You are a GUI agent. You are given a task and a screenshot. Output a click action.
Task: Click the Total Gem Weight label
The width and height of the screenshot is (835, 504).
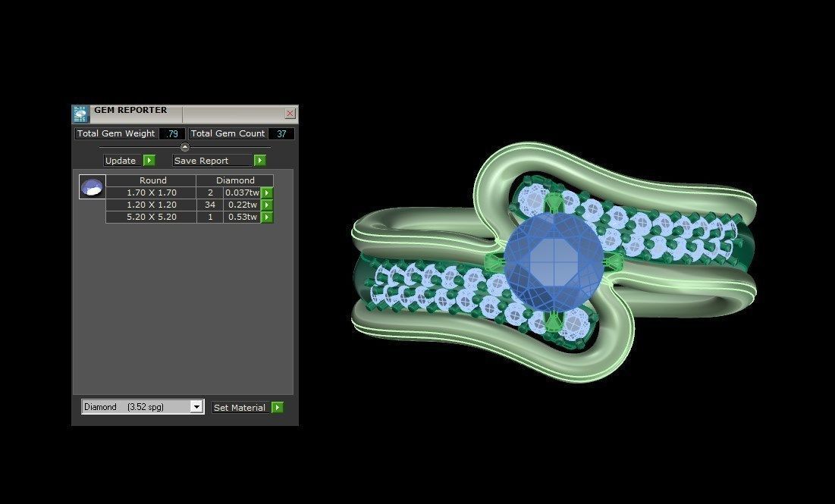click(116, 133)
